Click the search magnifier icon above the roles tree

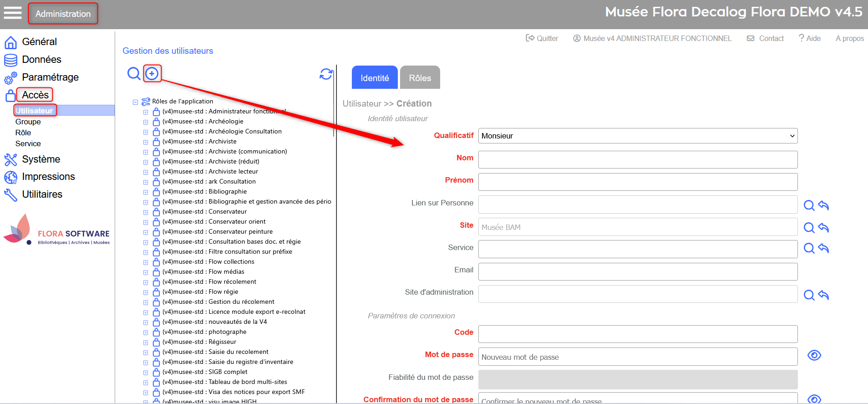pos(133,73)
